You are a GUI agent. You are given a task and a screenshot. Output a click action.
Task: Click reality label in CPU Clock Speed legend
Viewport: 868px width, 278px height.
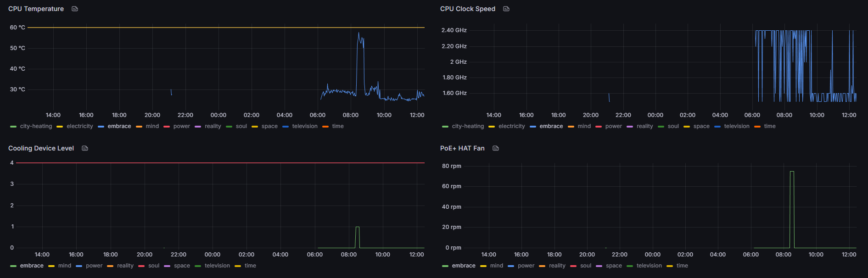click(x=644, y=126)
